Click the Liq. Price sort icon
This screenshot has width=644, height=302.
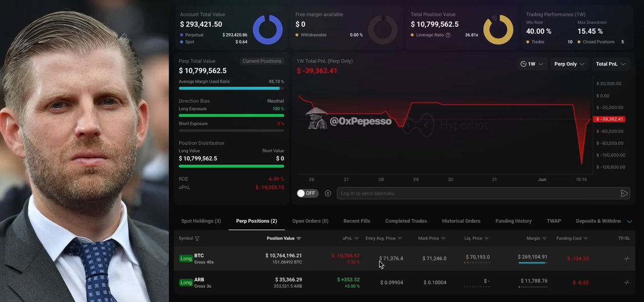click(x=487, y=238)
